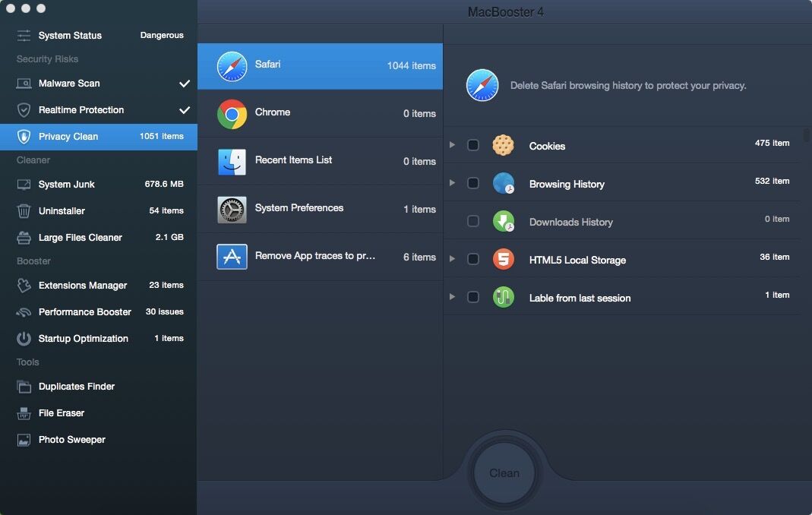
Task: Click the "MacBooster 4" window title
Action: tap(505, 12)
